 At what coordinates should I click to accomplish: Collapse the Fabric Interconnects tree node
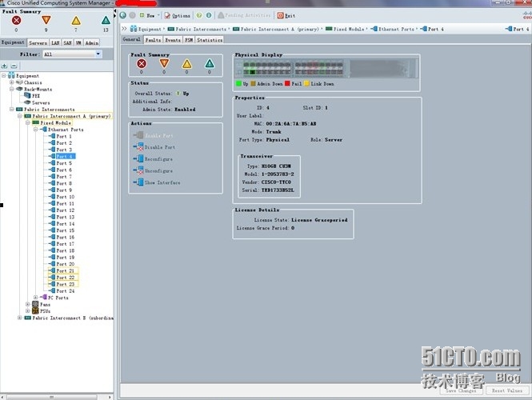pyautogui.click(x=12, y=110)
